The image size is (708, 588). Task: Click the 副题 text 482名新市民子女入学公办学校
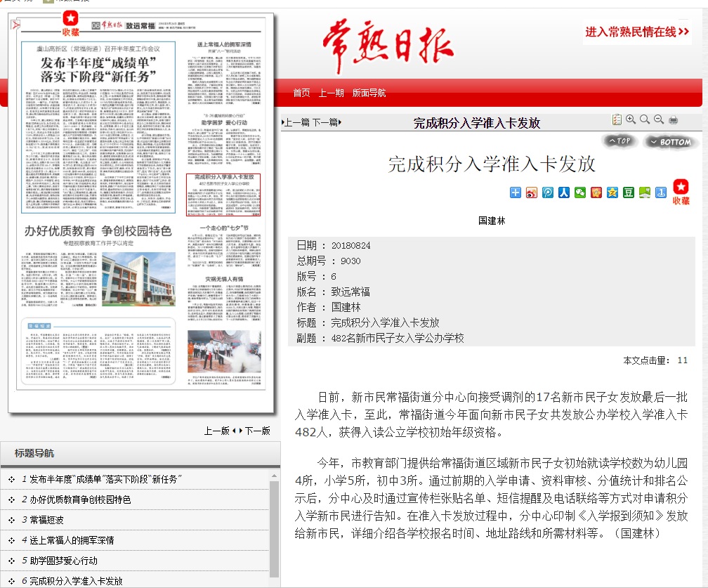point(398,339)
